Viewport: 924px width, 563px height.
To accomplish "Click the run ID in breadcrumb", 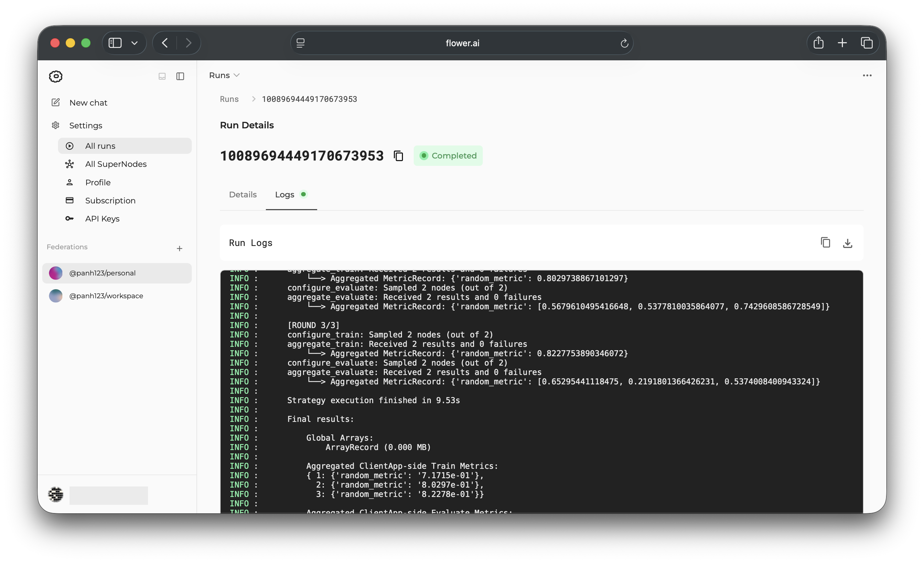I will click(309, 99).
